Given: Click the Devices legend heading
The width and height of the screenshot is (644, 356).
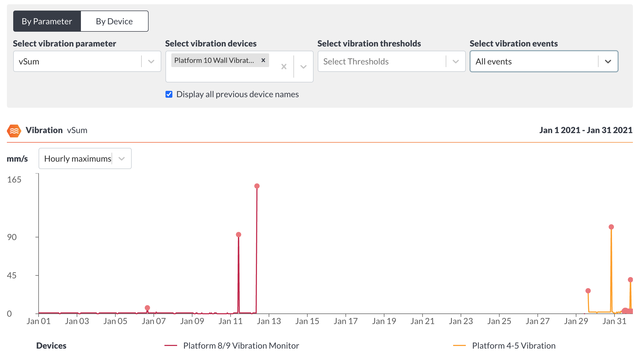Looking at the screenshot, I should tap(51, 345).
